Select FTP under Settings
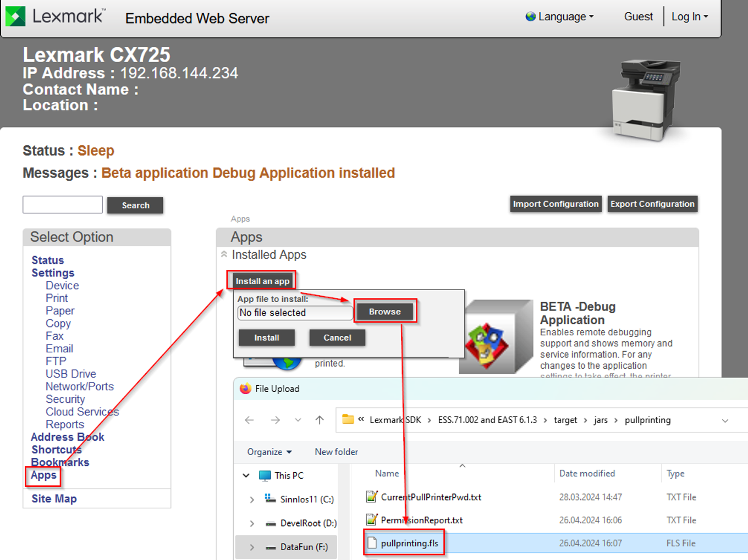Viewport: 748px width, 560px height. (56, 361)
